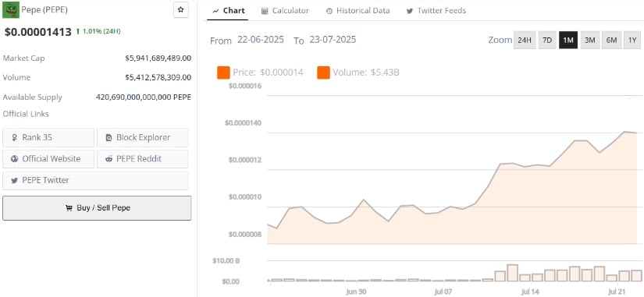
Task: Click the $0.000016 y-axis label
Action: [245, 86]
